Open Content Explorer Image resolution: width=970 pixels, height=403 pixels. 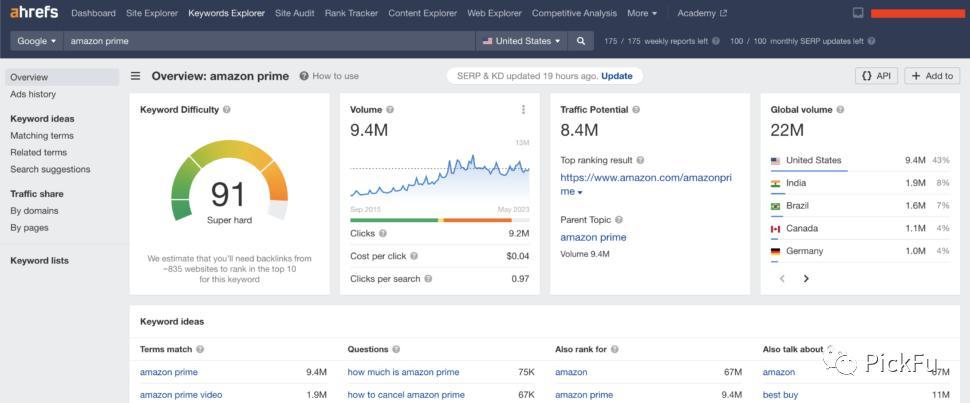[x=423, y=13]
